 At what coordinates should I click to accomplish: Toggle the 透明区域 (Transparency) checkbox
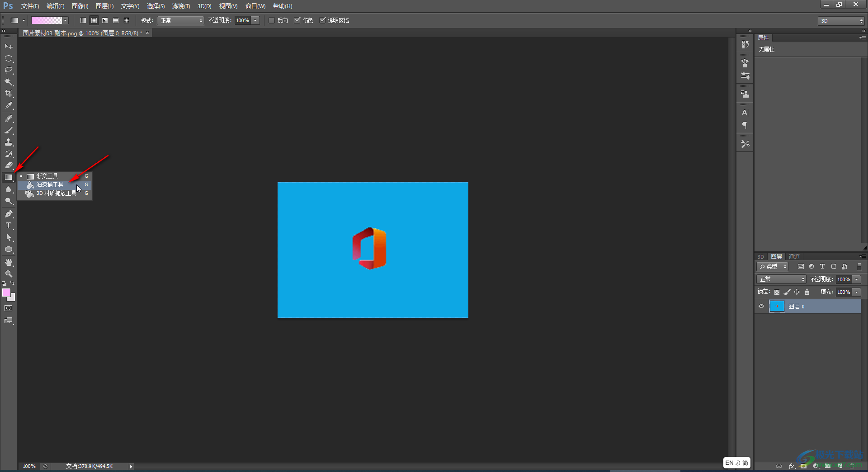tap(323, 20)
